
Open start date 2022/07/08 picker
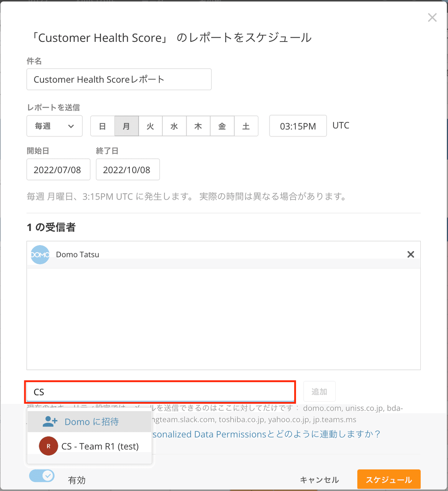58,170
